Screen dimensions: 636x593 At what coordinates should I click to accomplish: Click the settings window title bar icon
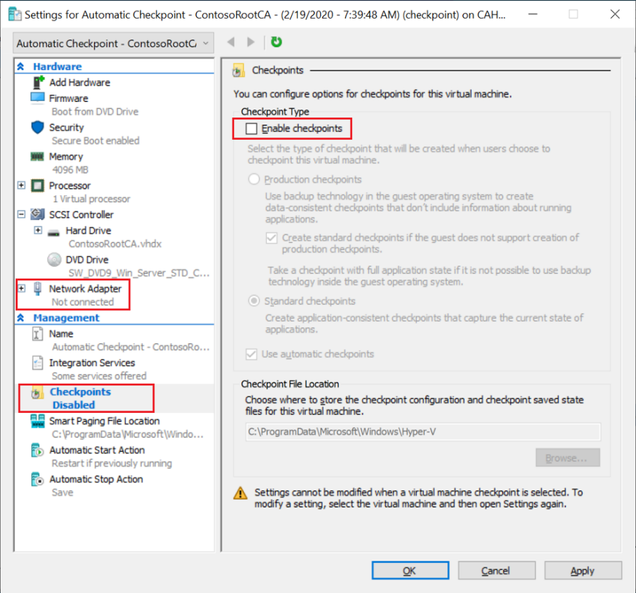coord(15,14)
